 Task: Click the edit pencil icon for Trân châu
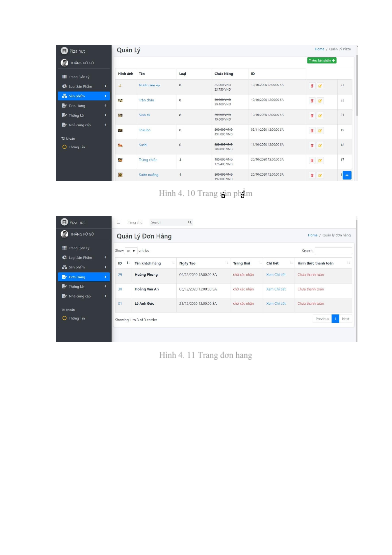coord(320,101)
